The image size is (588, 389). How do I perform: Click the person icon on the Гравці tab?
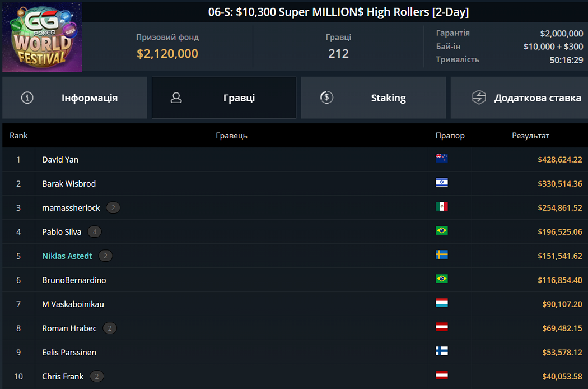point(176,98)
